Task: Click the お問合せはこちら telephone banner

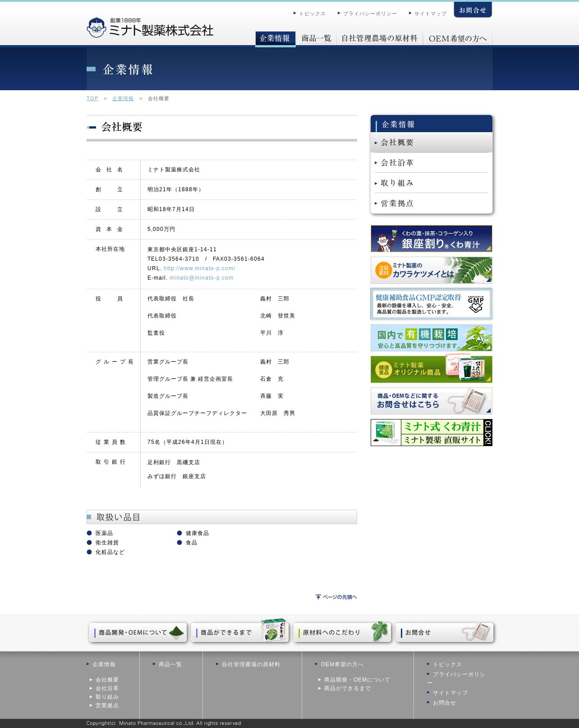Action: (x=432, y=401)
